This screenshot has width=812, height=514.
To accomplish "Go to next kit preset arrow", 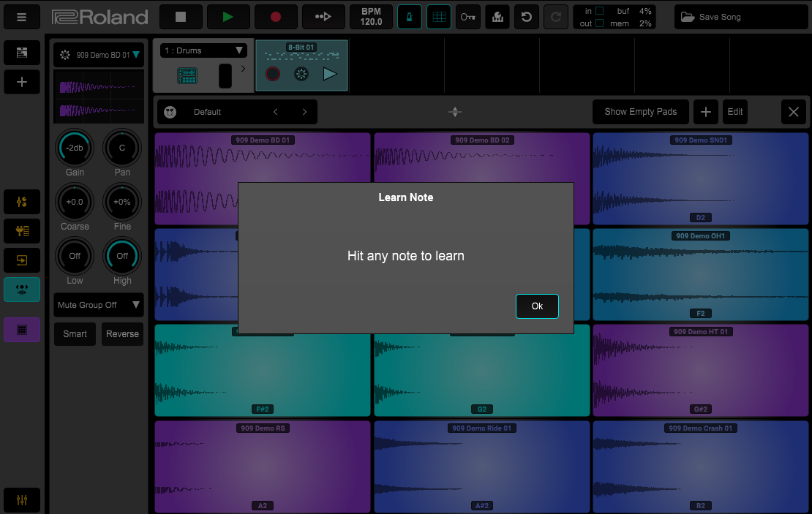I will pyautogui.click(x=304, y=112).
